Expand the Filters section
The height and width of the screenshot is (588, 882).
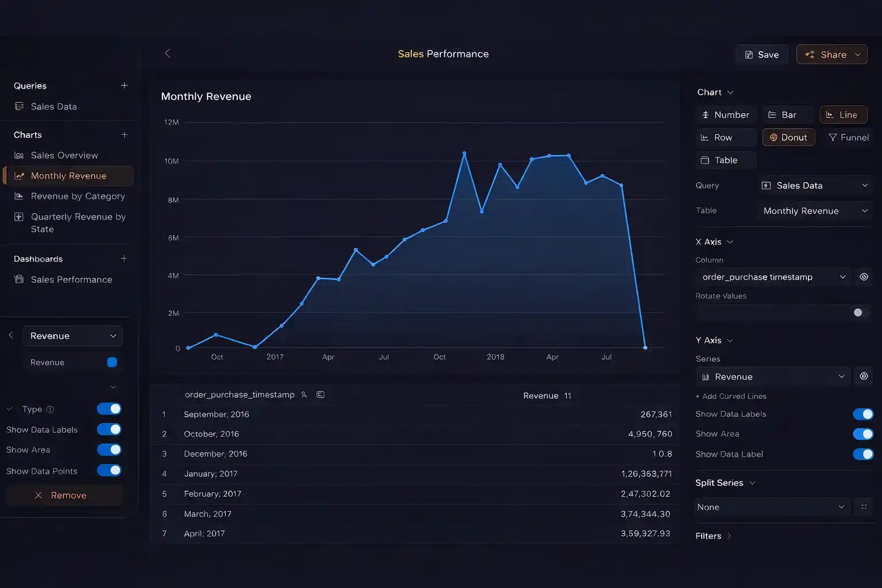point(729,536)
